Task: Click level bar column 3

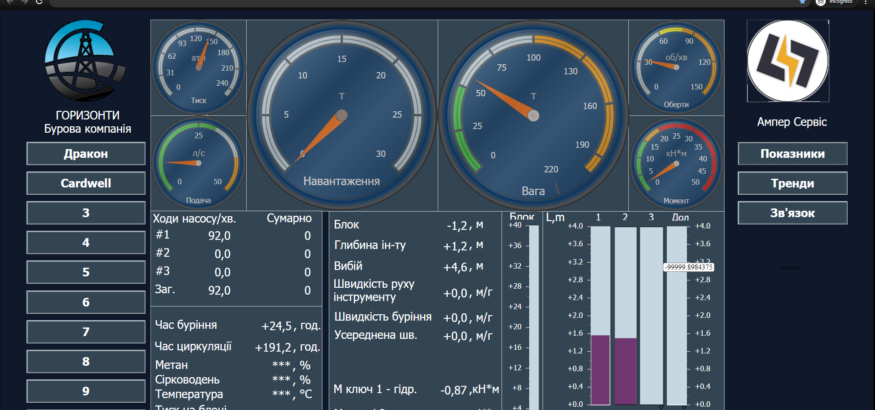Action: [651, 315]
